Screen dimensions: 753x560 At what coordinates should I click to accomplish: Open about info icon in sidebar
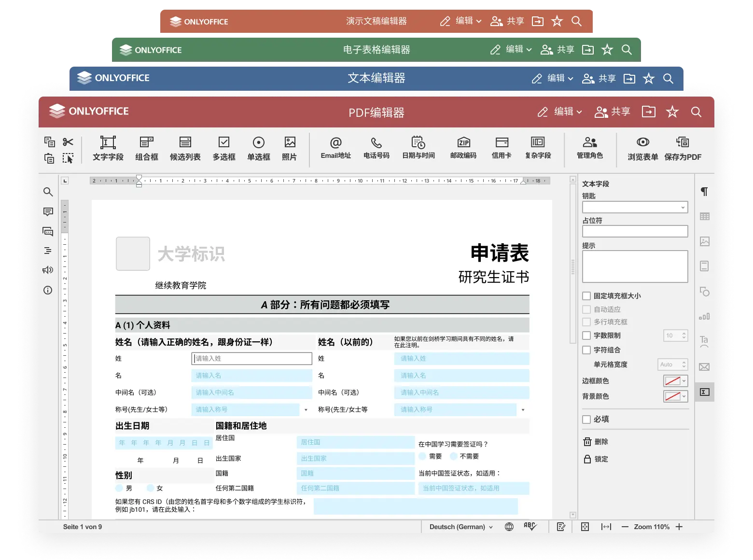point(48,290)
